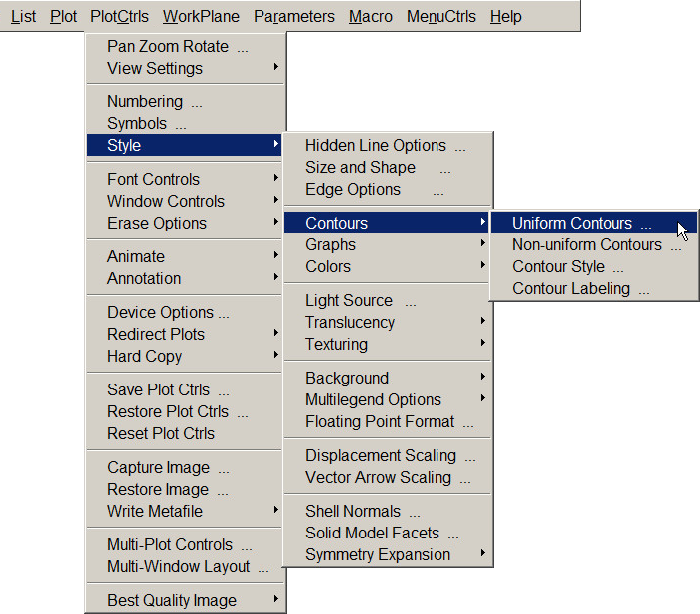Open Hidden Line Options dialog
This screenshot has height=614, width=700.
click(376, 146)
